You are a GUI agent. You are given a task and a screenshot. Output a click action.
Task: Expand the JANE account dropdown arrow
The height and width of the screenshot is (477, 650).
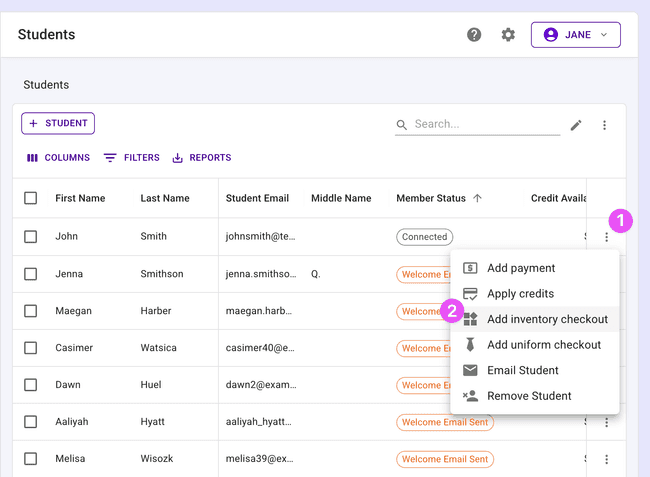coord(604,35)
